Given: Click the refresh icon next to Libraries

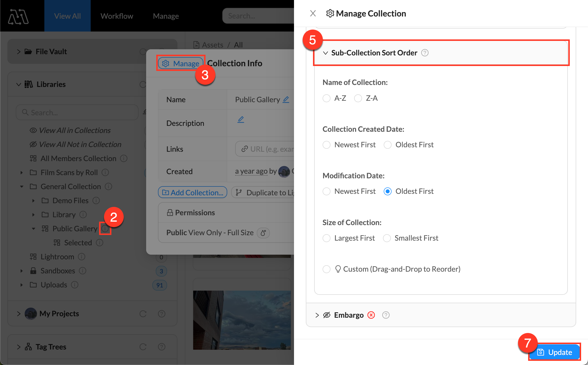Looking at the screenshot, I should (x=143, y=84).
